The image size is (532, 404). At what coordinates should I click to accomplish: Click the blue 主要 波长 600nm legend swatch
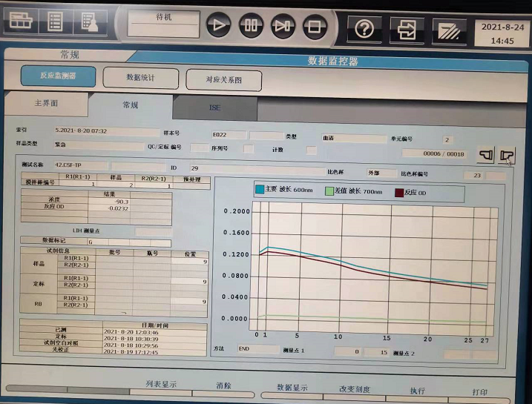coord(260,190)
